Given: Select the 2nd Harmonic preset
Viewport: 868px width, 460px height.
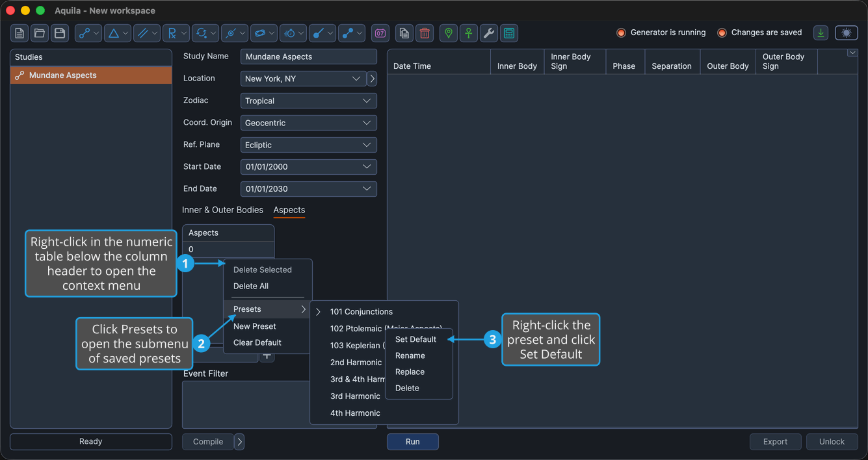Looking at the screenshot, I should coord(356,363).
